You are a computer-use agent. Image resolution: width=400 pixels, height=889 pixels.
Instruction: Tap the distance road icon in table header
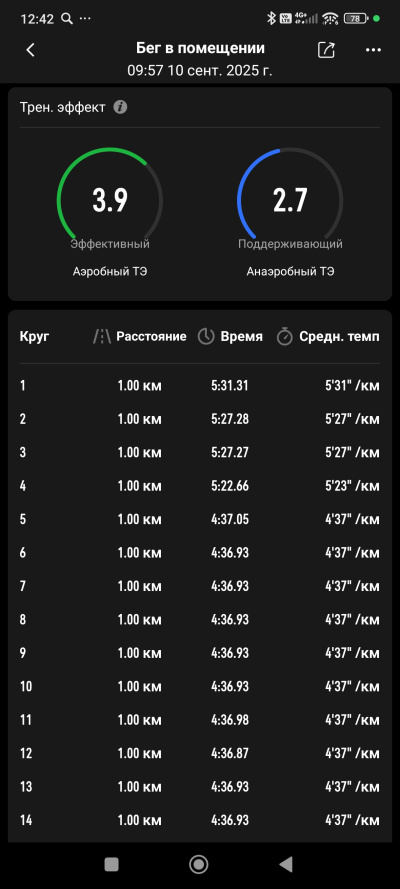point(102,337)
